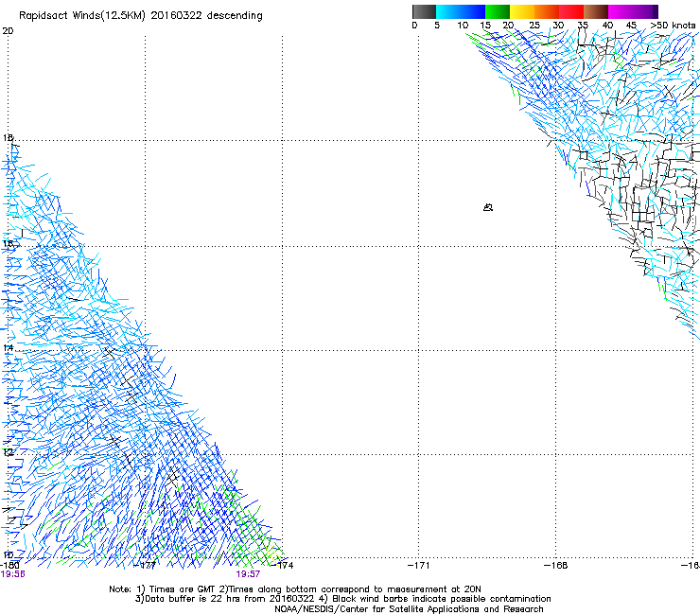Viewport: 700px width, 615px height.
Task: Click the '19:57' purple time label
Action: (248, 574)
